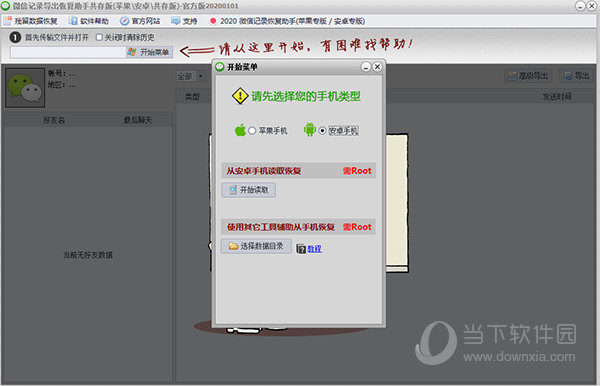Image resolution: width=600 pixels, height=386 pixels.
Task: Open 软件帮助 from the toolbar
Action: [x=89, y=21]
